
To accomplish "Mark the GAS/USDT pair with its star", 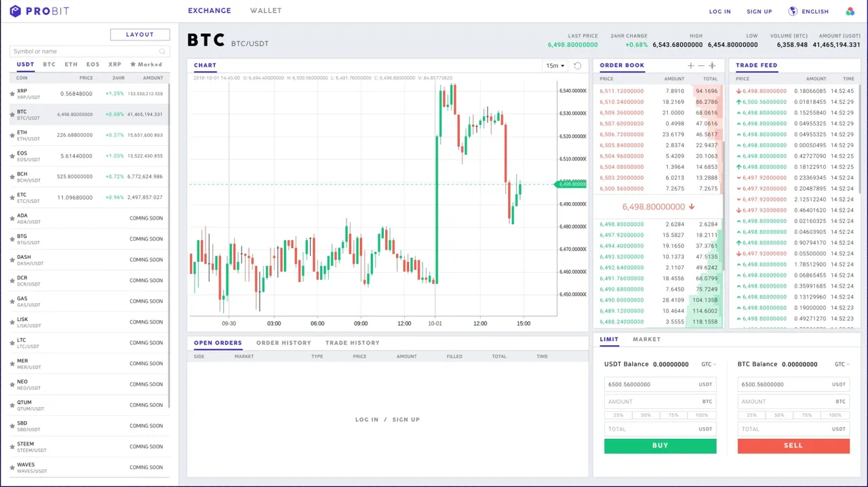I will (12, 301).
